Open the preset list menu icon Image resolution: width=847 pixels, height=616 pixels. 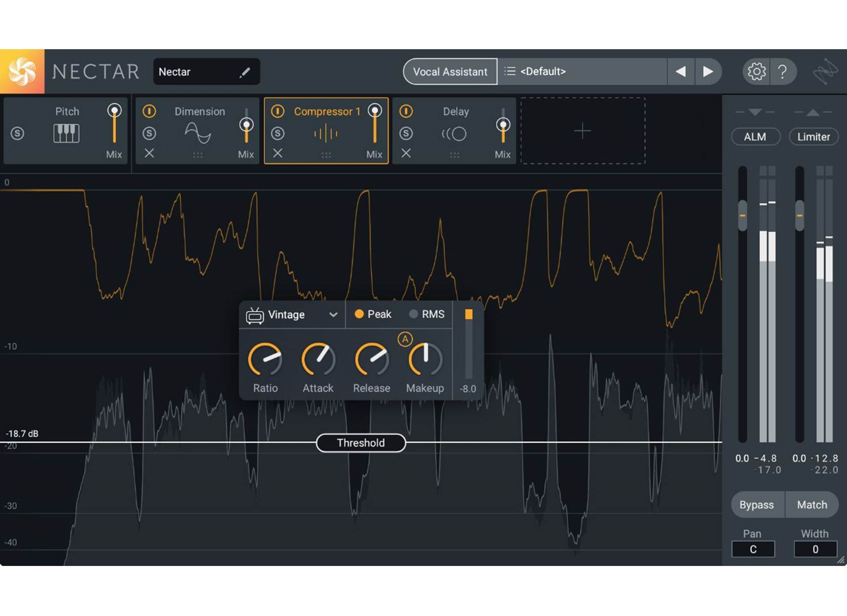coord(509,71)
